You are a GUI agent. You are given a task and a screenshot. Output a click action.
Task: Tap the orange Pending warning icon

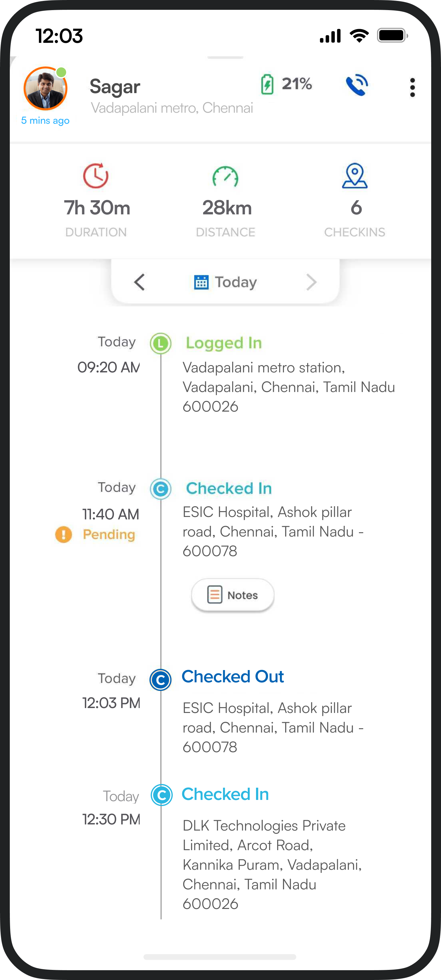[x=63, y=534]
